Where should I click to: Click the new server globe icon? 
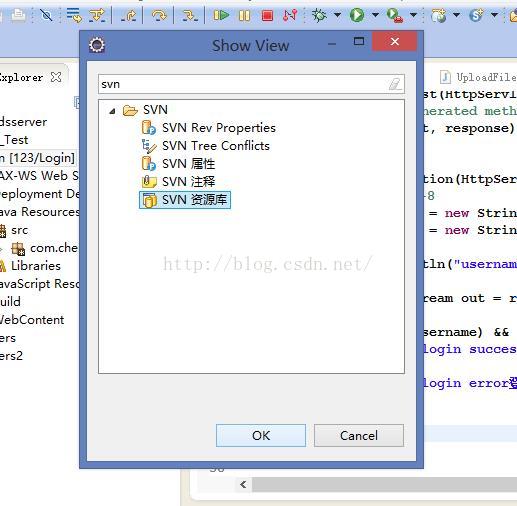[439, 15]
